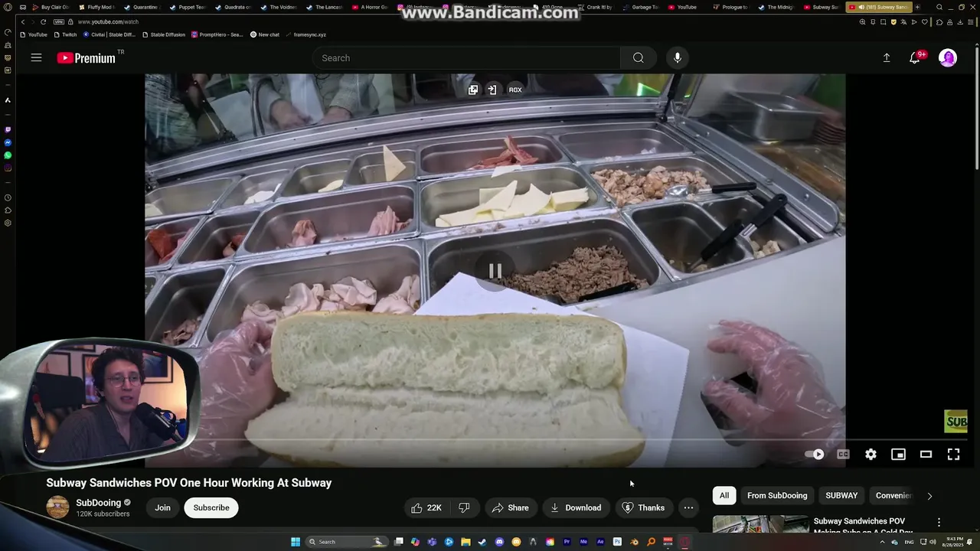Viewport: 980px width, 551px height.
Task: Switch to the Fluffy Mod tab
Action: tap(96, 7)
